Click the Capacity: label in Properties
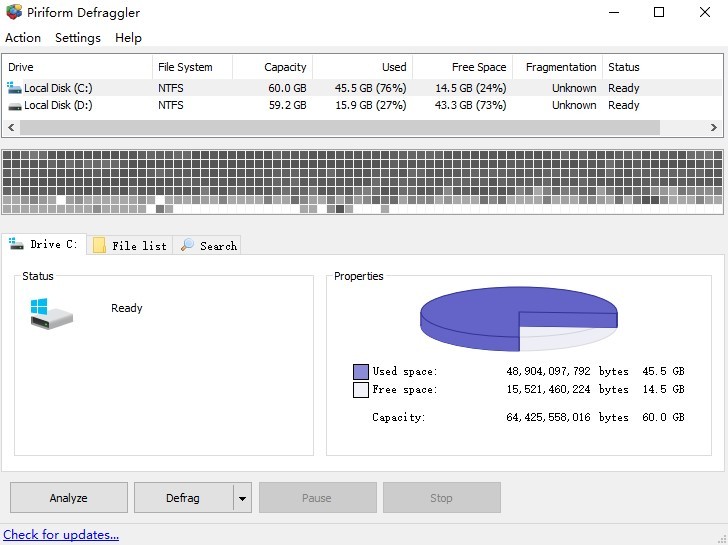The image size is (728, 545). pos(398,417)
